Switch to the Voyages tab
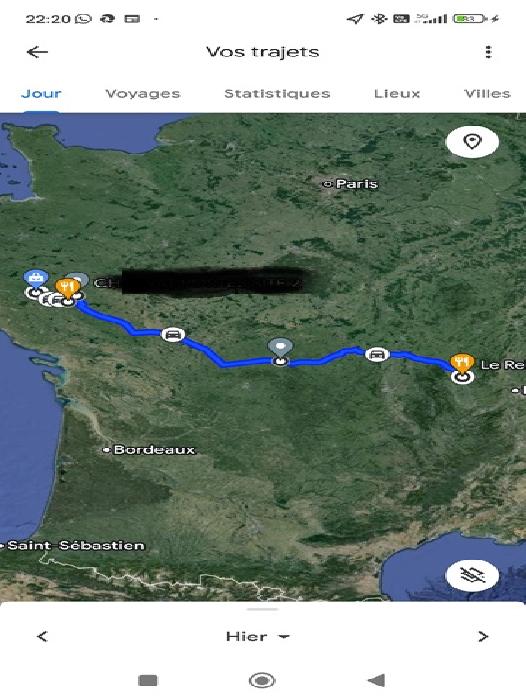This screenshot has height=700, width=526. click(x=142, y=93)
